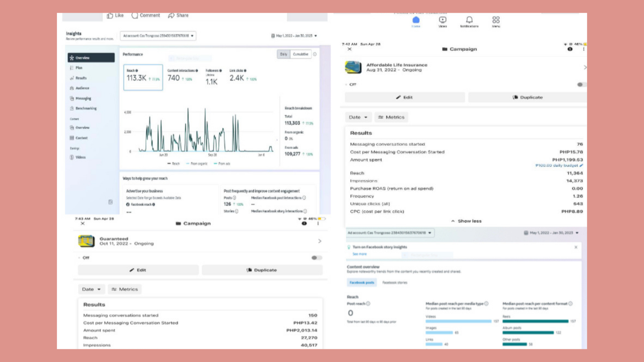Image resolution: width=644 pixels, height=362 pixels.
Task: Click the Album posts reach bar
Action: 528,333
